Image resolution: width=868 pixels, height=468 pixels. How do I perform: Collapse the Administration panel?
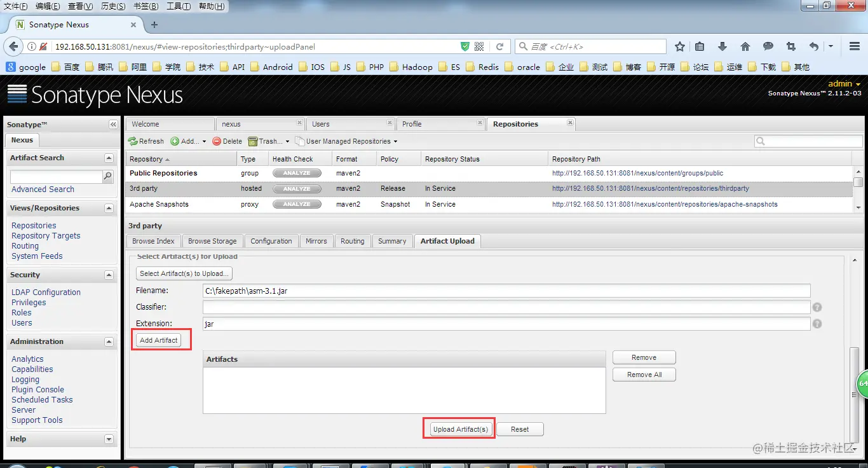click(109, 341)
